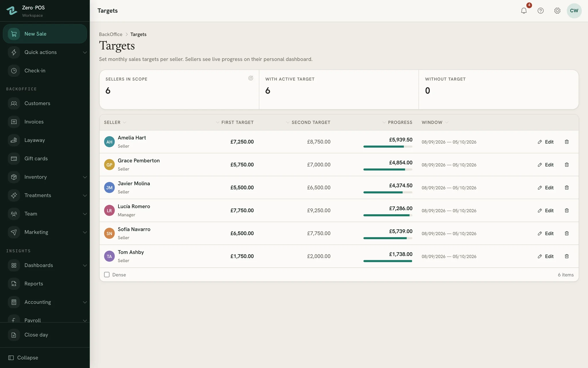Edit Amelia Hart's target
The image size is (588, 368).
coord(546,142)
